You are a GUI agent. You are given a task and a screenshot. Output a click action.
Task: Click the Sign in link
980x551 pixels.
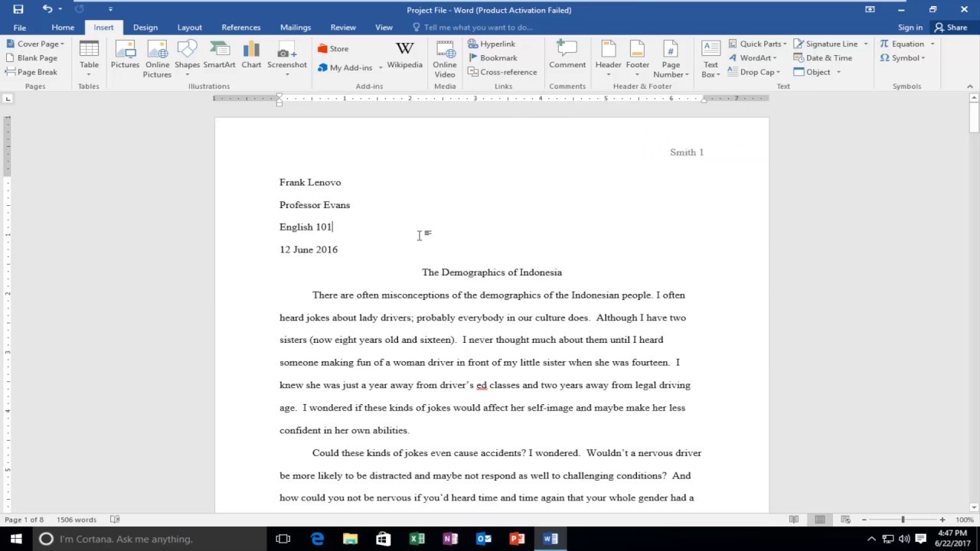coord(910,27)
